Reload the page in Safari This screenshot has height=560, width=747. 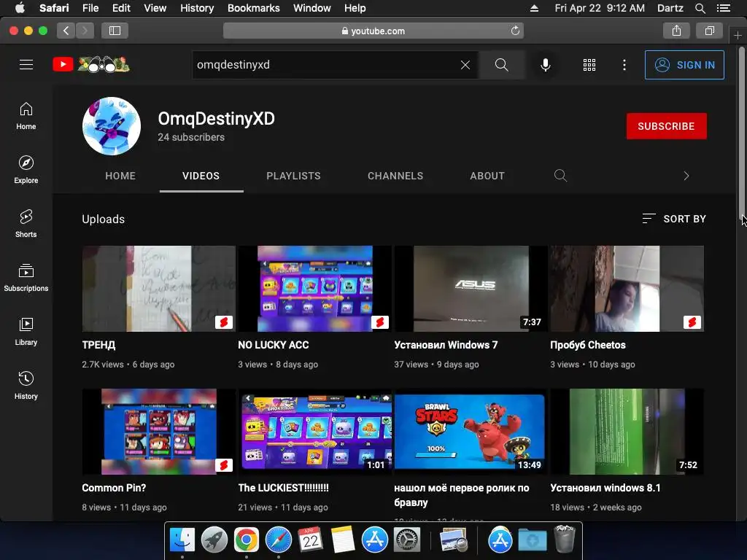point(515,31)
